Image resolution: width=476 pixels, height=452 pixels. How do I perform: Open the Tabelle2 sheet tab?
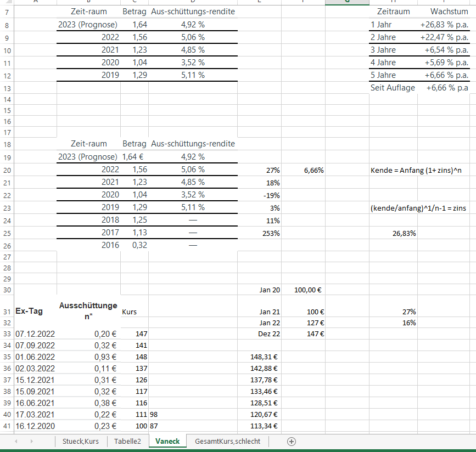pos(127,442)
